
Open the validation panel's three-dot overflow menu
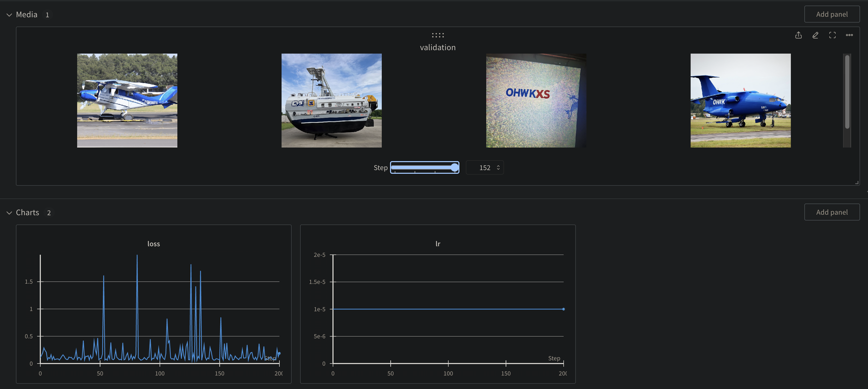849,35
